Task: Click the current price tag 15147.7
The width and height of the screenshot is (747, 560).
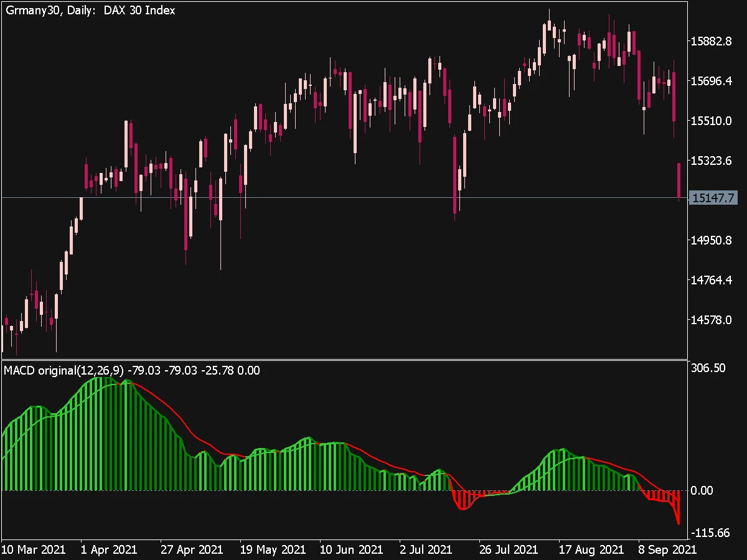Action: pyautogui.click(x=714, y=198)
